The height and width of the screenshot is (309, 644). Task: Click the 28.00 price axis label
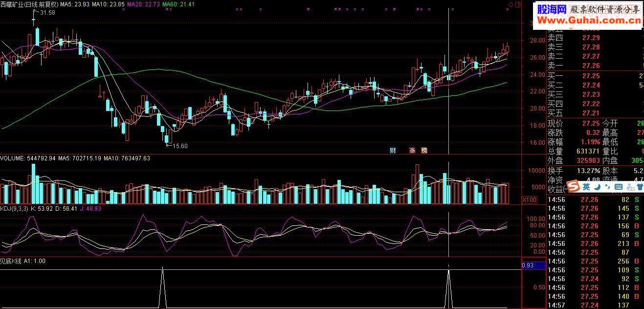tap(538, 40)
